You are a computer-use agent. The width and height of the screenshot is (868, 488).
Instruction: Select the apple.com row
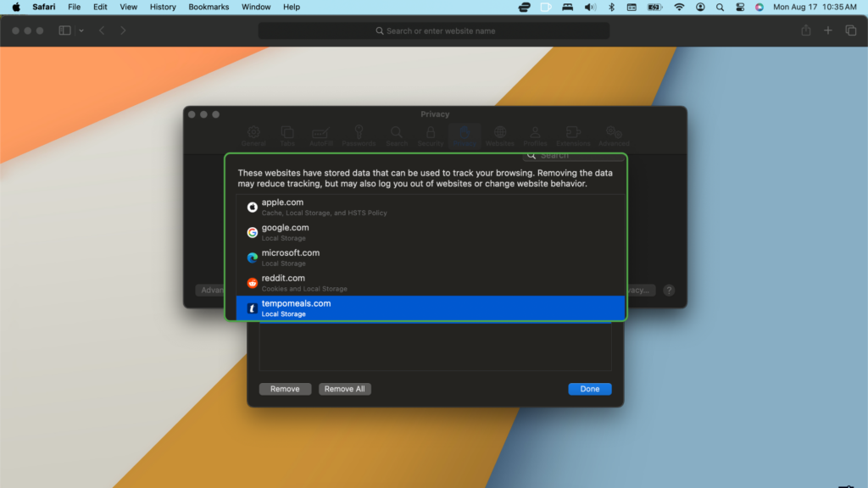tap(430, 207)
